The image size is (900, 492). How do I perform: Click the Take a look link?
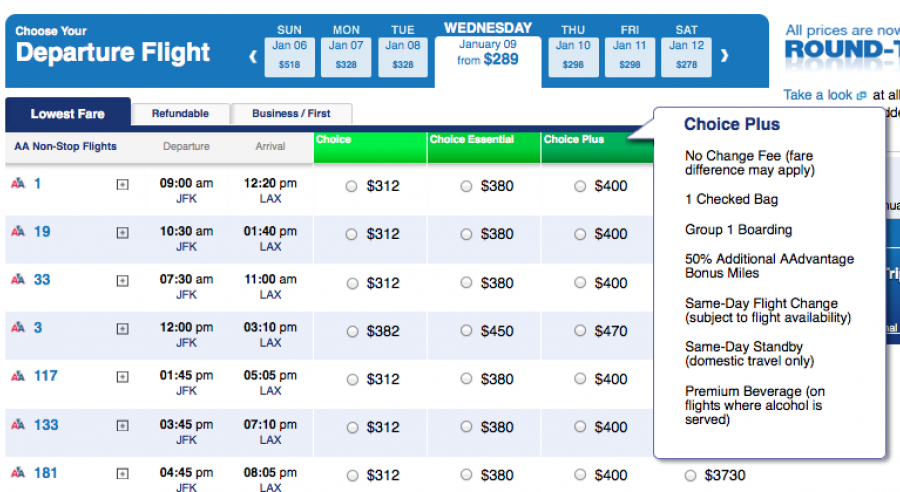(817, 95)
